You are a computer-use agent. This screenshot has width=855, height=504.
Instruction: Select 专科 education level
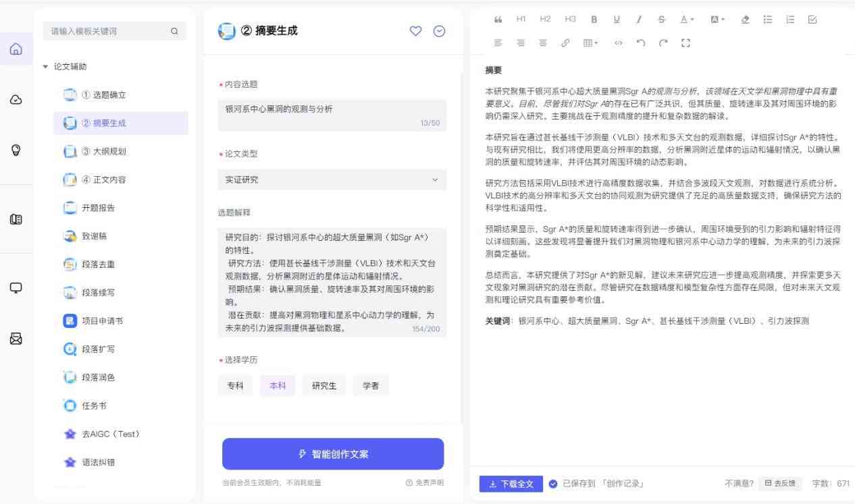235,386
